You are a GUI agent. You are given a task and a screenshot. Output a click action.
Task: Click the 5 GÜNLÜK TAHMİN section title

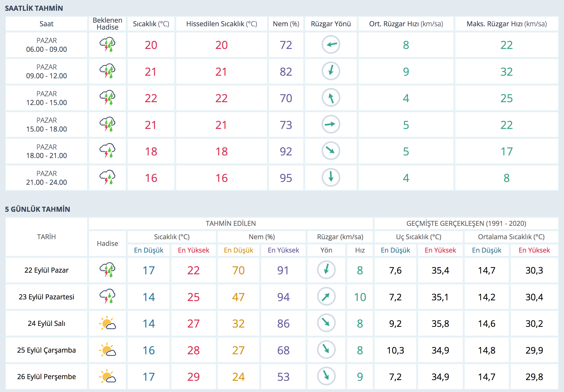tap(37, 209)
